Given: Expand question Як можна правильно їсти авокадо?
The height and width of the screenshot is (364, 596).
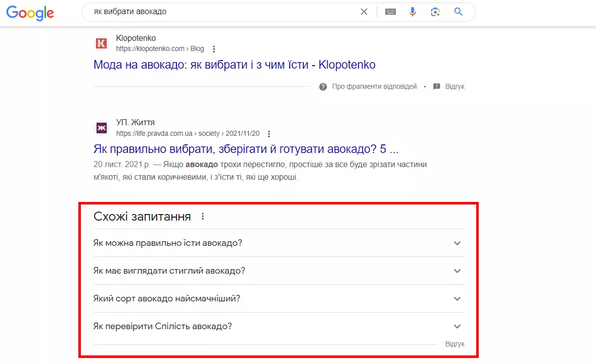Looking at the screenshot, I should (x=279, y=243).
